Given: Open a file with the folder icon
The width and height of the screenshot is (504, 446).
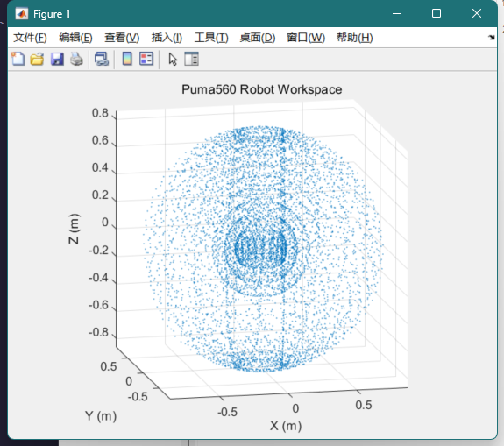Looking at the screenshot, I should point(37,59).
